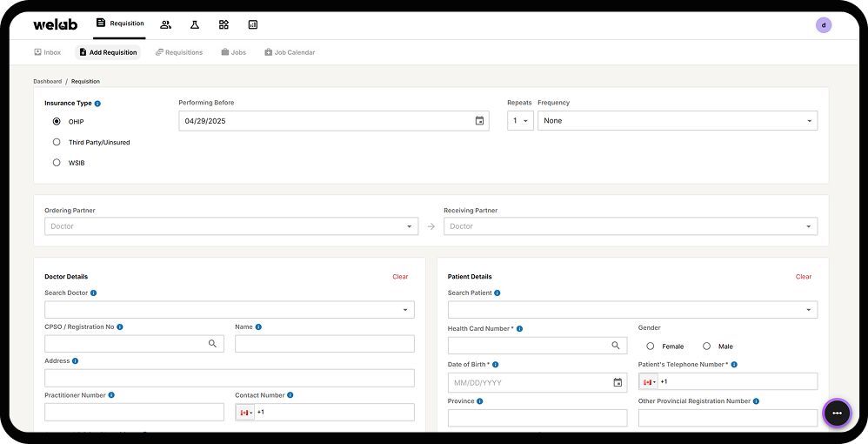868x444 pixels.
Task: Open the Requisition top navigation tab
Action: [119, 24]
